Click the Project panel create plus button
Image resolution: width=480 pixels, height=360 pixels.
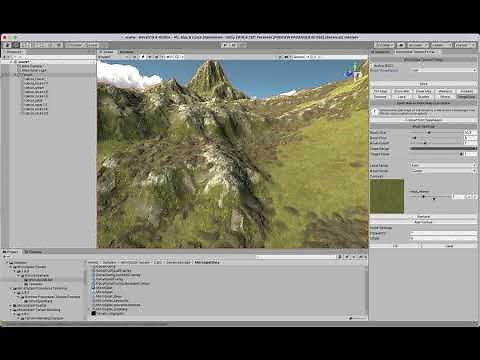tap(5, 257)
